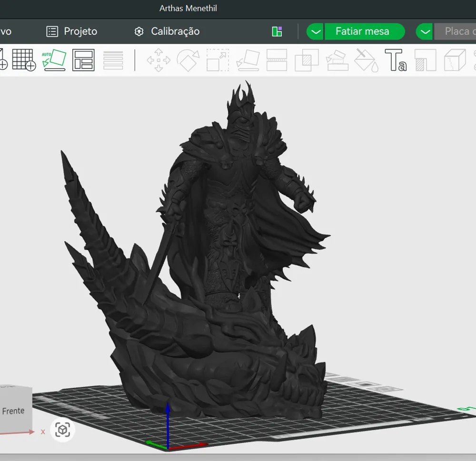
Task: Select the Move tool
Action: [159, 60]
